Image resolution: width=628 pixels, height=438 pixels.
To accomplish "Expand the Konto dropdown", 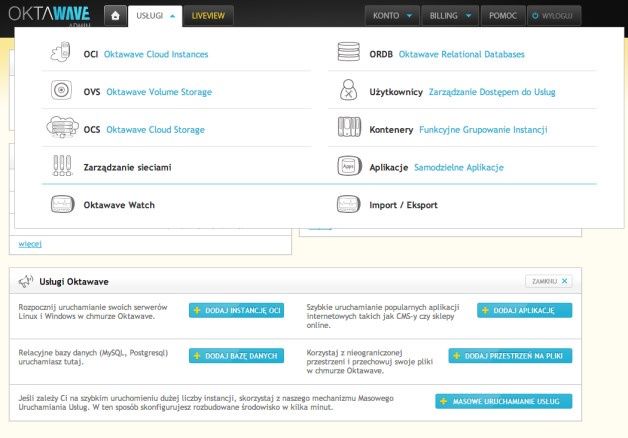I will pyautogui.click(x=392, y=16).
